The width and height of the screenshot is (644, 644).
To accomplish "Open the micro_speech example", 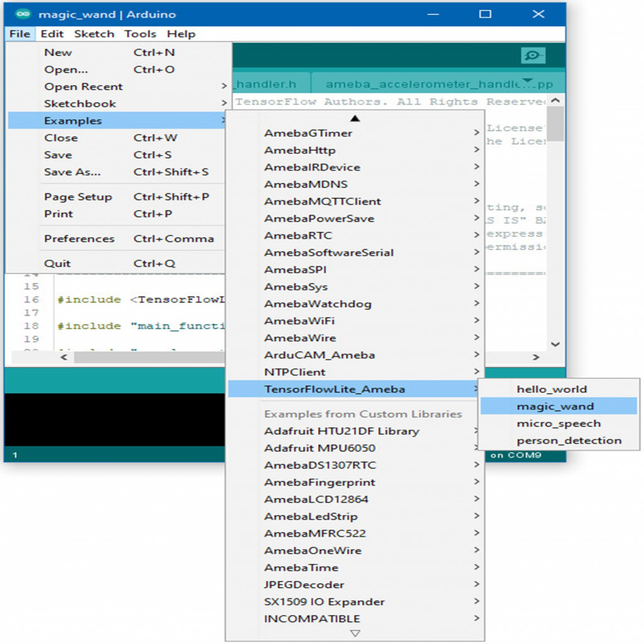I will [x=558, y=423].
